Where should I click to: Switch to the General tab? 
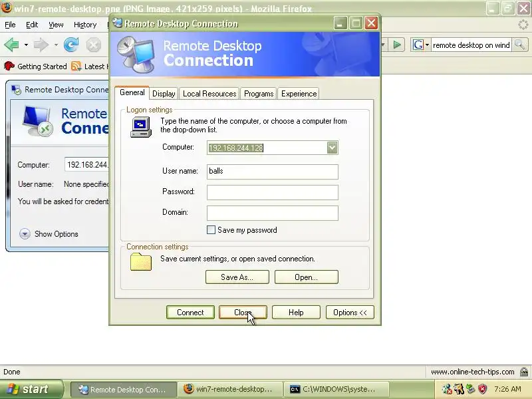[132, 92]
